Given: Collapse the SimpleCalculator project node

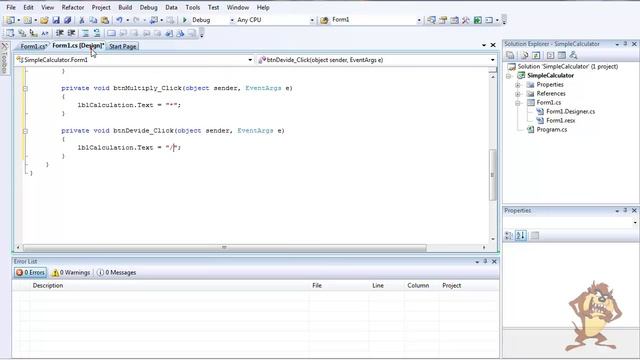Looking at the screenshot, I should pyautogui.click(x=509, y=76).
